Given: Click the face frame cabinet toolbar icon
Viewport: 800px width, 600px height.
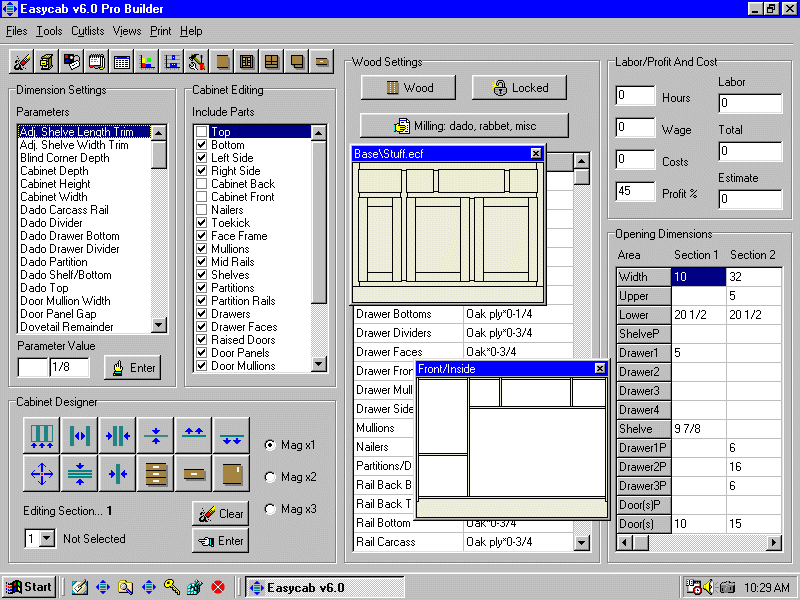Looking at the screenshot, I should (x=247, y=62).
